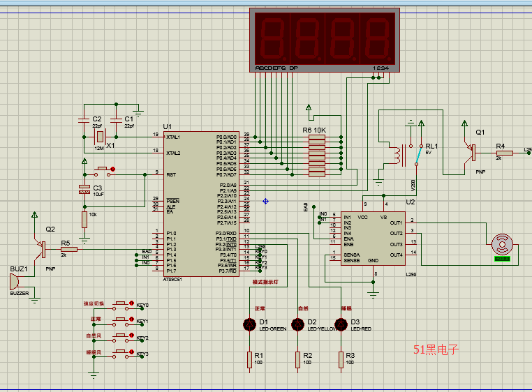The width and height of the screenshot is (532, 392).
Task: Select the yellow LED D2 symbol
Action: tap(298, 324)
